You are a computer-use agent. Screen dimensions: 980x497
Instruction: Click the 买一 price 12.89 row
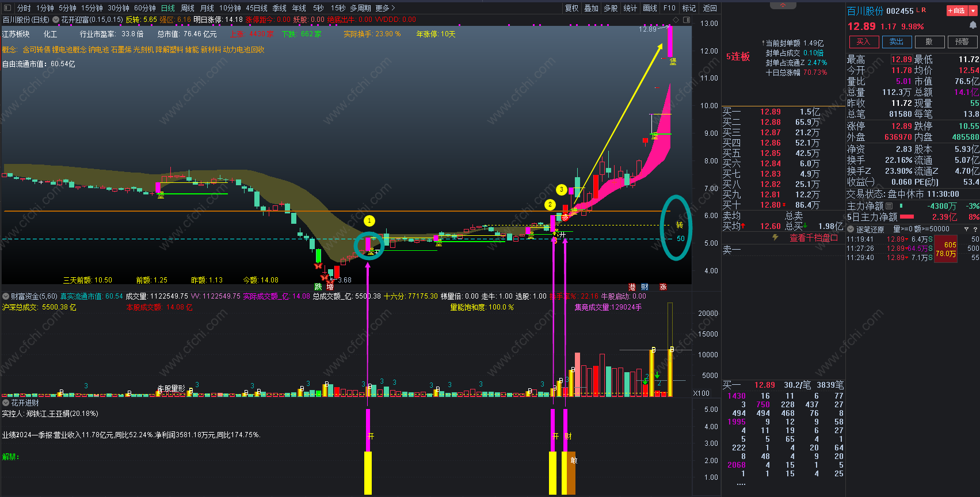click(x=782, y=112)
